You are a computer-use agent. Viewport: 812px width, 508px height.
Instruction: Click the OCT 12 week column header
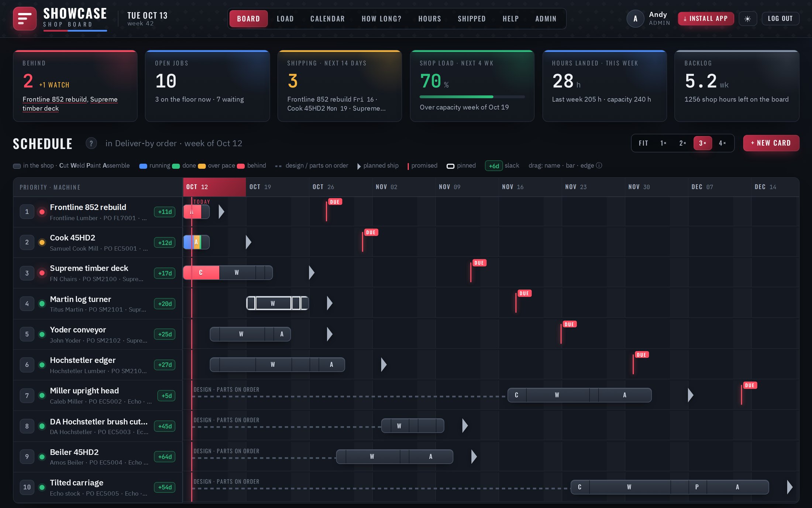click(214, 187)
